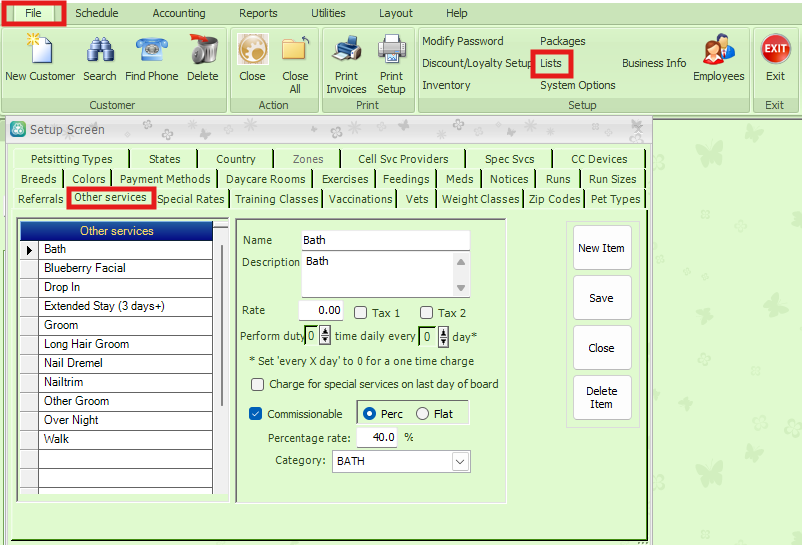Expand the Category dropdown showing BATH
Viewport: 802px width, 545px height.
[x=460, y=462]
